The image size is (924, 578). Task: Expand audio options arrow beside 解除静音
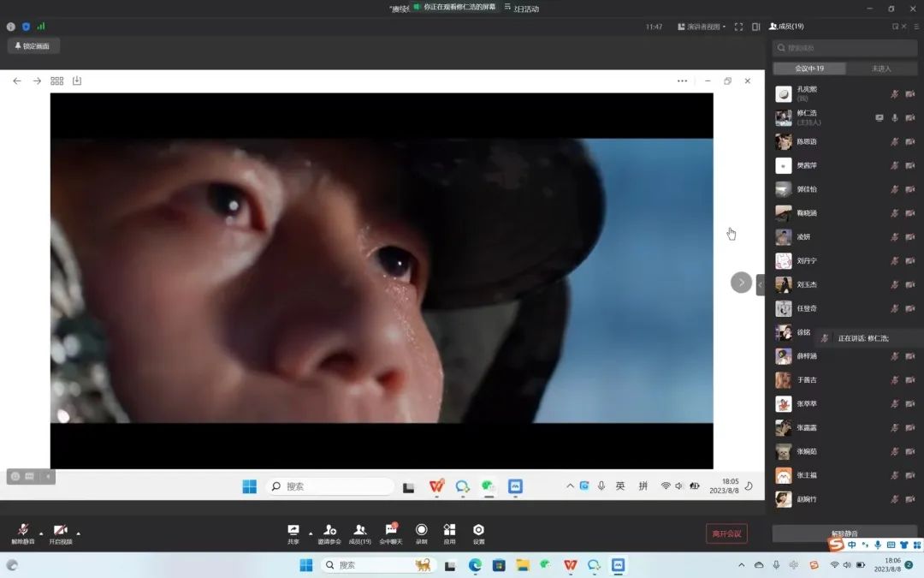pyautogui.click(x=41, y=533)
